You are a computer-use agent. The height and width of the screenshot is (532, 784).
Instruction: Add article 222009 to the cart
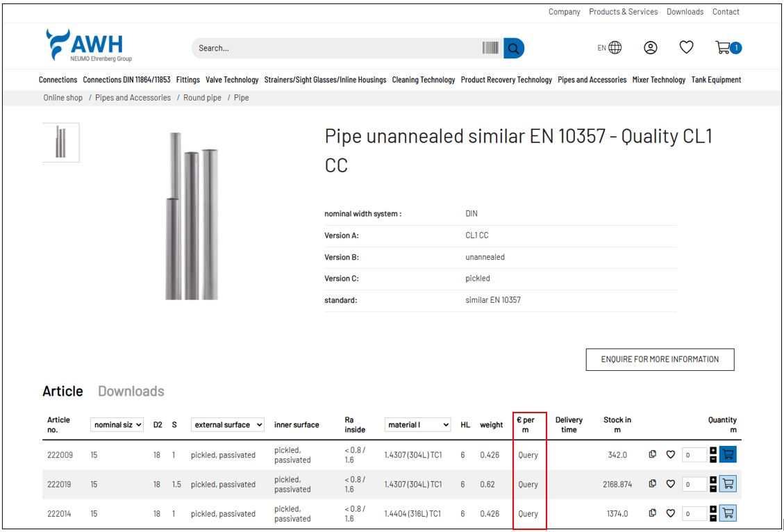(728, 455)
